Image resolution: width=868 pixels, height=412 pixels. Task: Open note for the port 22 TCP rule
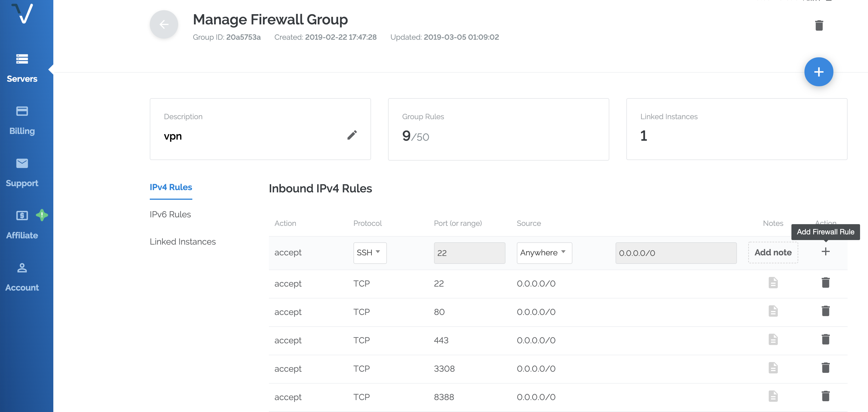pos(773,283)
